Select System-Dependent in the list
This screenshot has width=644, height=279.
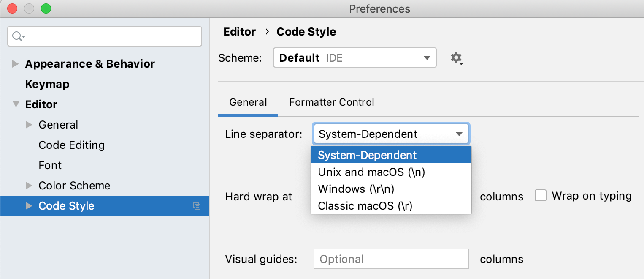367,155
